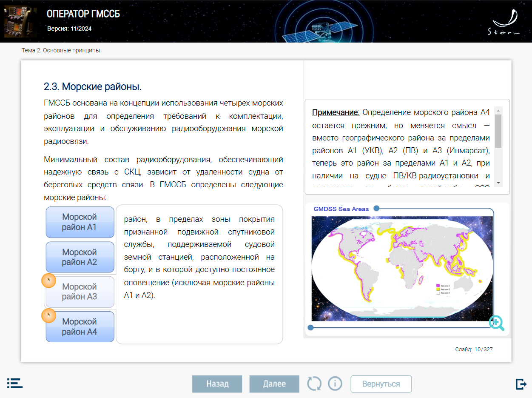Click the note panel scroll down arrow
The height and width of the screenshot is (398, 532).
coord(498,183)
